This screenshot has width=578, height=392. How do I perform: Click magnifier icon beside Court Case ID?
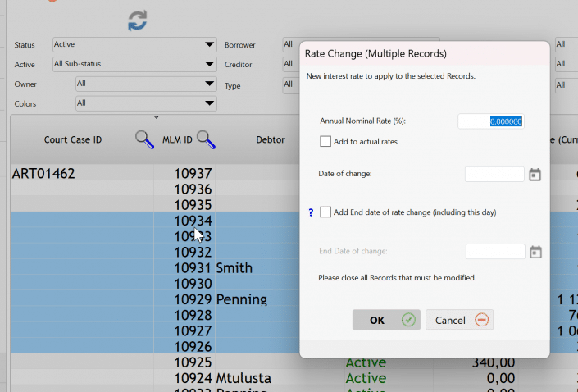144,140
